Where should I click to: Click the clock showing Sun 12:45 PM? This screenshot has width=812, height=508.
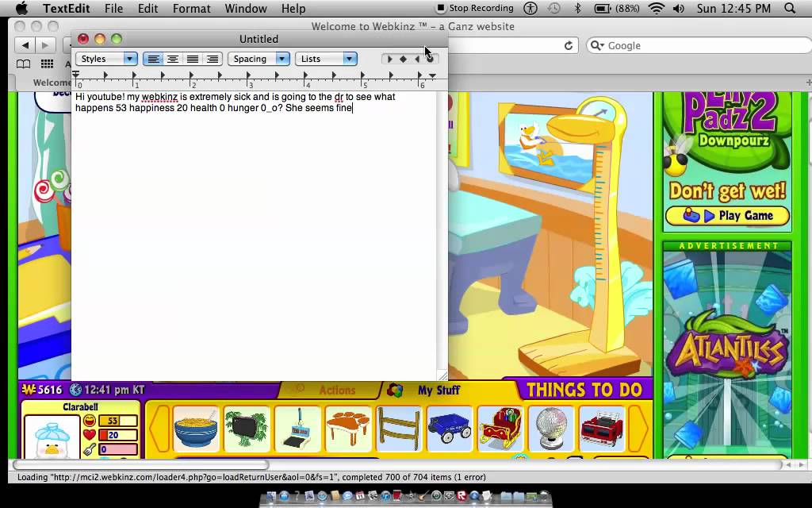pyautogui.click(x=733, y=8)
